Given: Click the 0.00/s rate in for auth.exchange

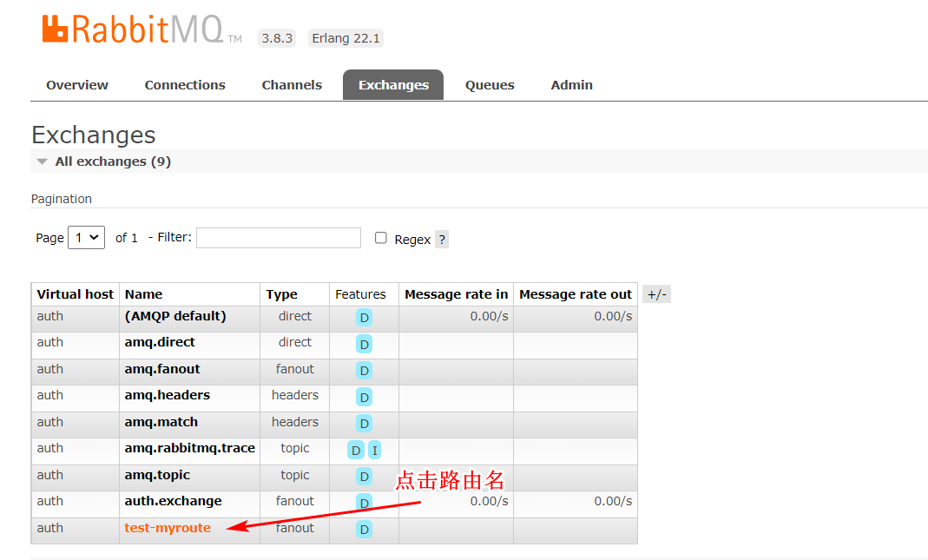Looking at the screenshot, I should (489, 502).
